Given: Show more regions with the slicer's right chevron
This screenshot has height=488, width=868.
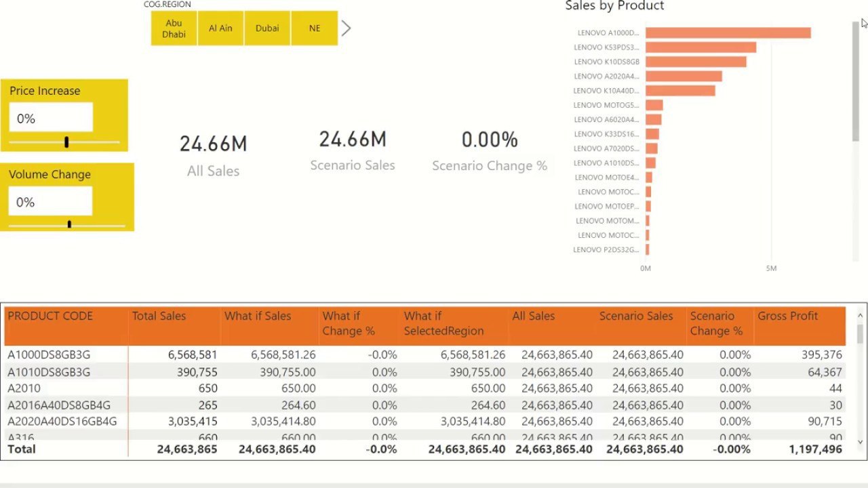Looking at the screenshot, I should tap(347, 28).
